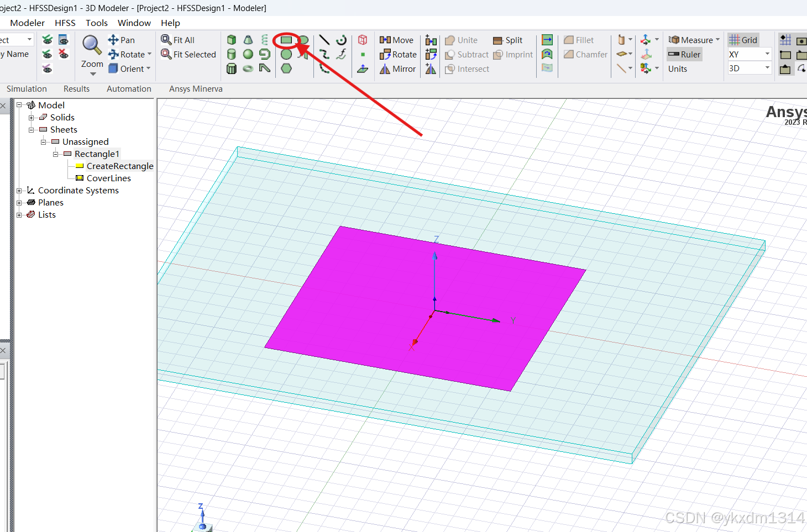Select the Draw Spiral tool
The width and height of the screenshot is (807, 532).
265,54
